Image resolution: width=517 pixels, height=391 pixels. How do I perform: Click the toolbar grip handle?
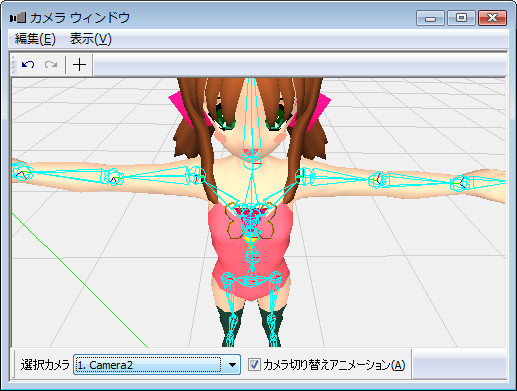click(x=13, y=65)
